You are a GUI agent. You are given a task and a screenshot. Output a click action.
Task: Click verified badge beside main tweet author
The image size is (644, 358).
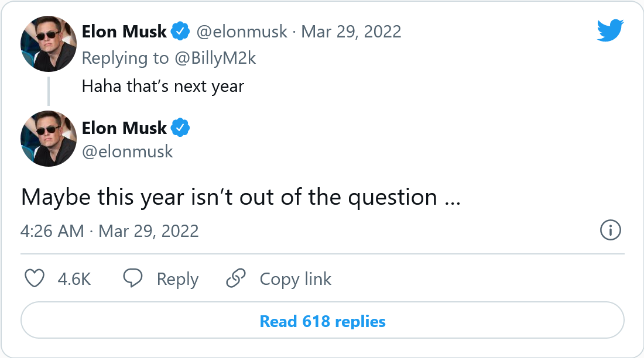coord(180,128)
